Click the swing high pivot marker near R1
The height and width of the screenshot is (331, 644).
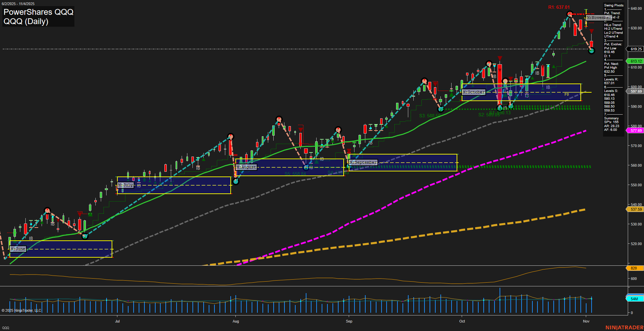coord(570,14)
